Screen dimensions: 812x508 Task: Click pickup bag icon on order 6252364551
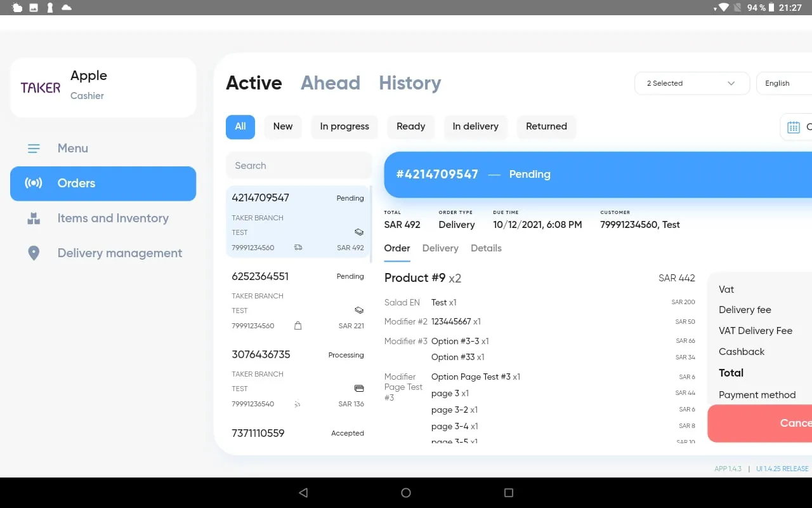click(x=298, y=326)
